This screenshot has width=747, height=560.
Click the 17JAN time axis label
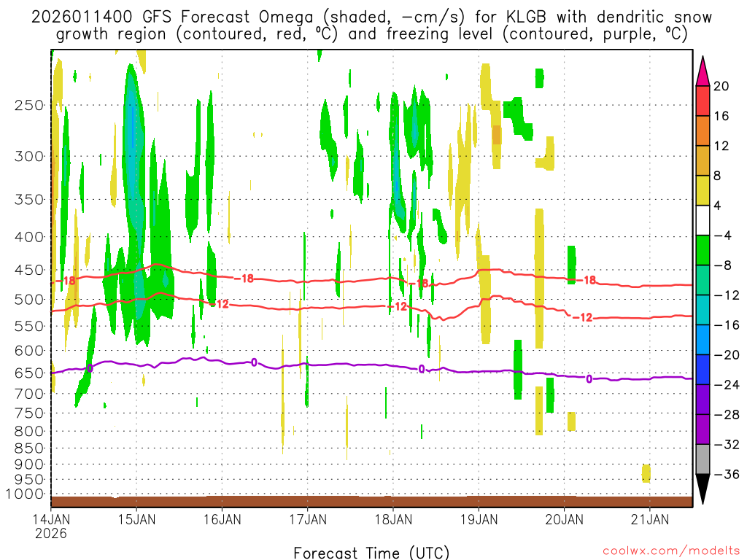(x=308, y=519)
